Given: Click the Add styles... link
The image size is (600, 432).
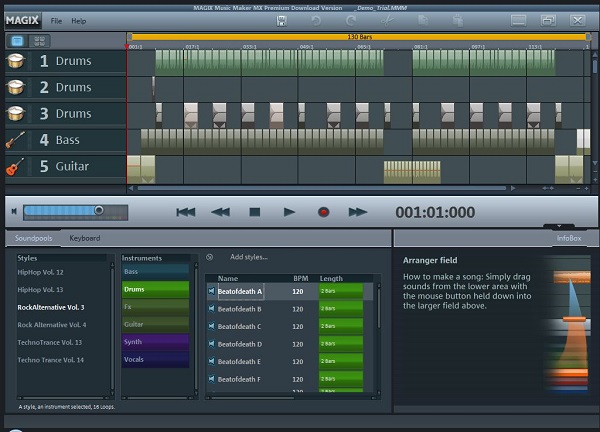Looking at the screenshot, I should tap(248, 257).
